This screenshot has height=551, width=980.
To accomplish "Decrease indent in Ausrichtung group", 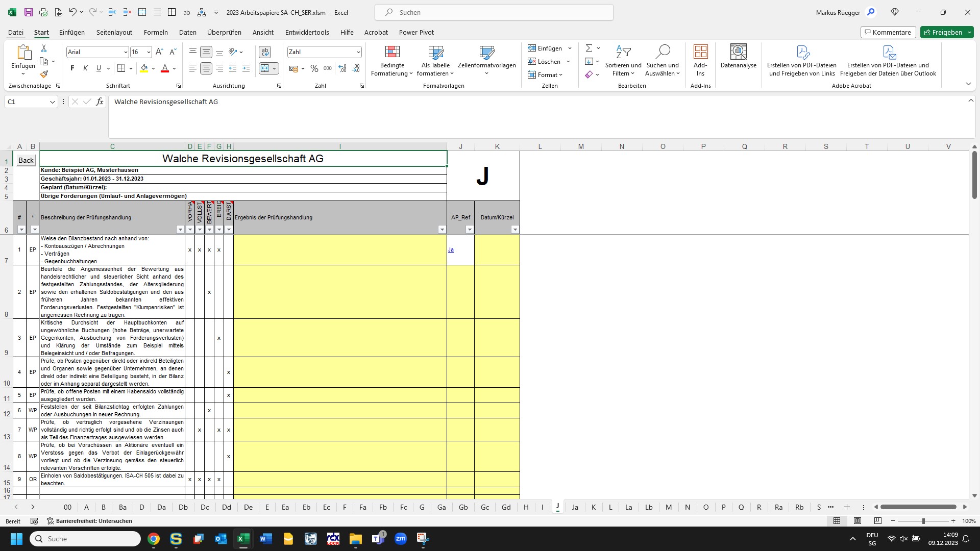I will 233,68.
